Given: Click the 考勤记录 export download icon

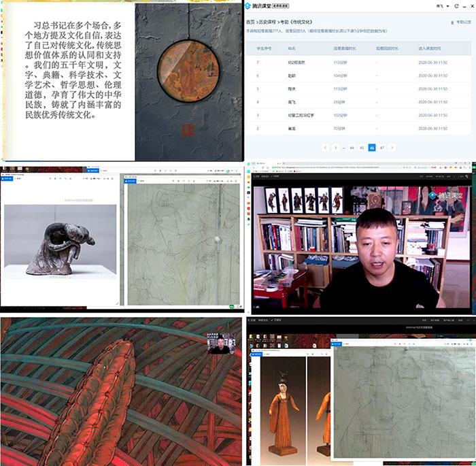Looking at the screenshot, I should coord(452,22).
